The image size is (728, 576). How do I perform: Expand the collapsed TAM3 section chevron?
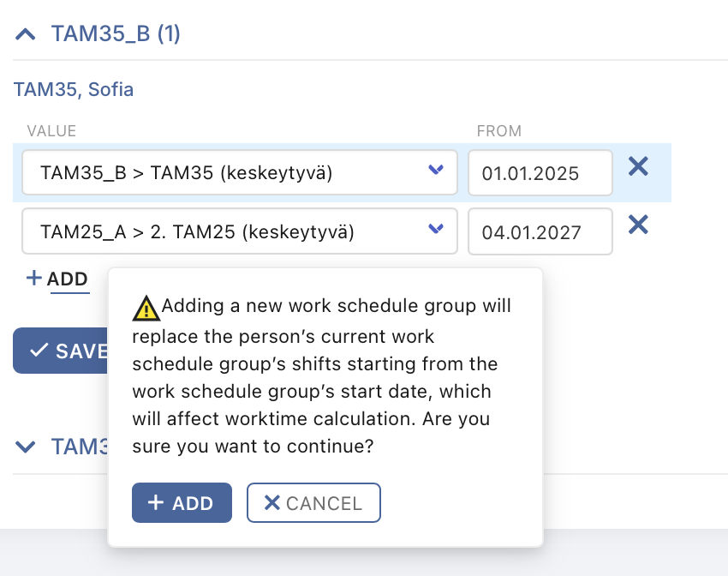25,447
